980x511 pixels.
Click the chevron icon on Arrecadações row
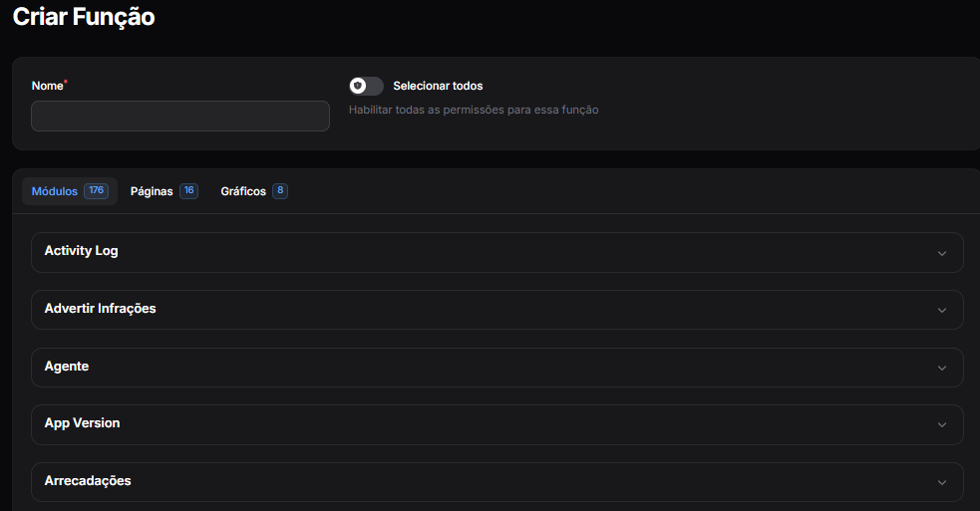click(941, 483)
